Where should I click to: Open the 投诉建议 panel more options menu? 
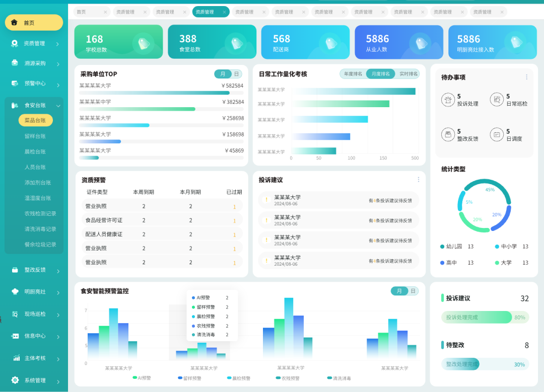click(x=419, y=180)
